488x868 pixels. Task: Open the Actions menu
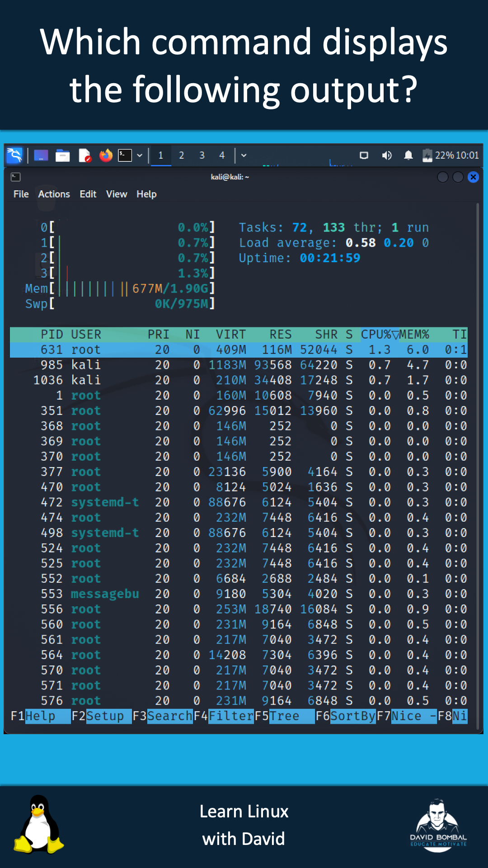coord(54,194)
